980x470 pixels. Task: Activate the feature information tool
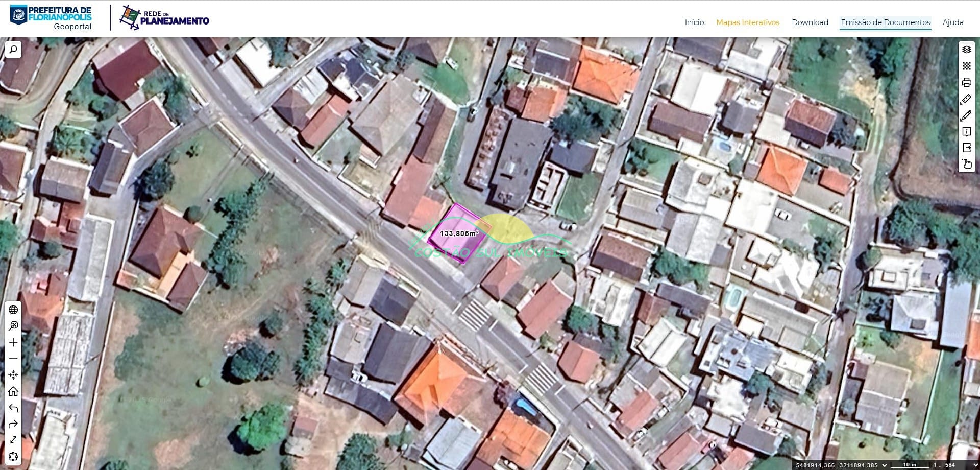point(966,132)
